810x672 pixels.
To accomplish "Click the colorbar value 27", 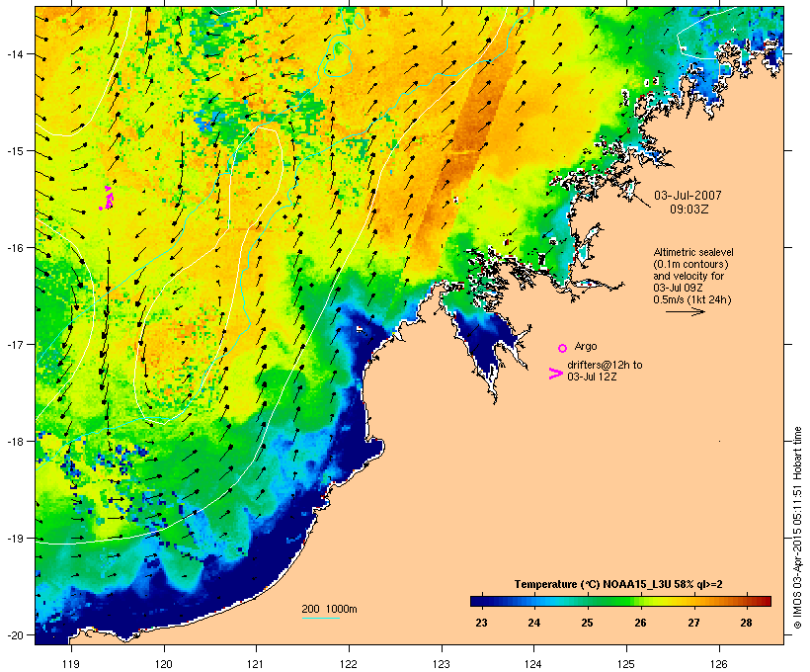I will tap(693, 623).
